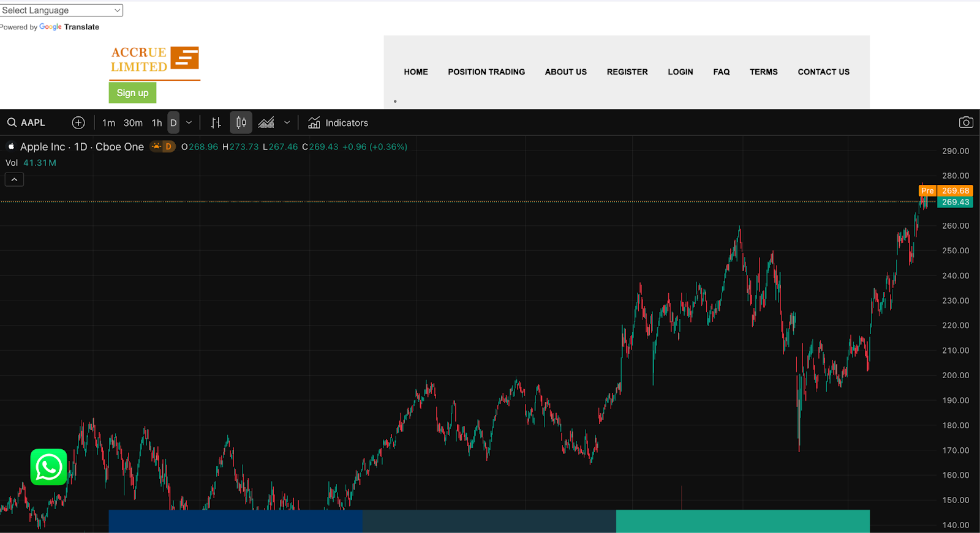Click the AAPL symbol search icon
The image size is (980, 533).
tap(12, 123)
